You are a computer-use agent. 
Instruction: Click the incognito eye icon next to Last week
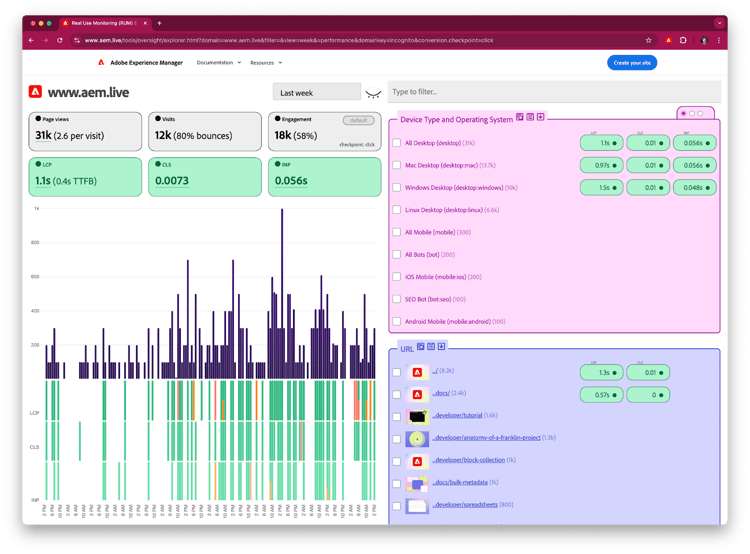click(x=373, y=94)
